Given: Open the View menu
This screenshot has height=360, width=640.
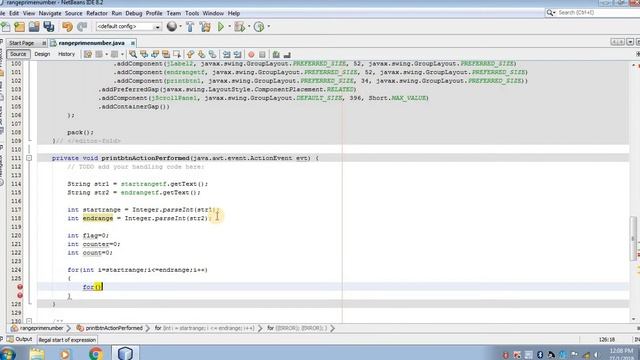Looking at the screenshot, I should tap(29, 13).
